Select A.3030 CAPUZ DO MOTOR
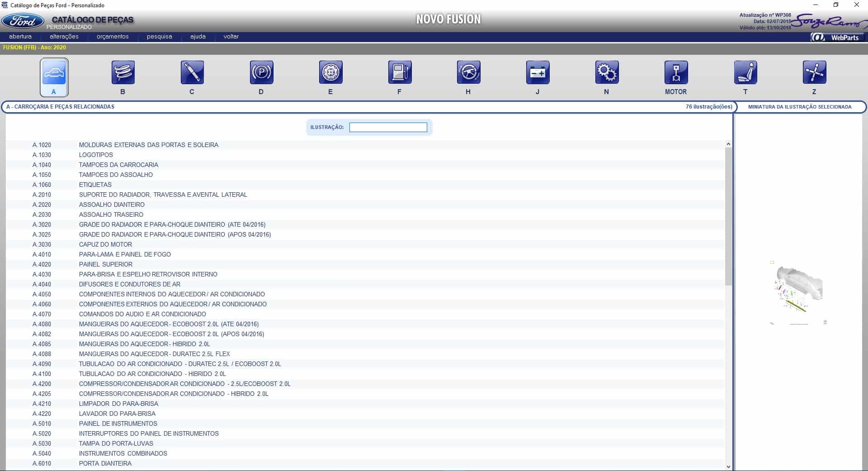The width and height of the screenshot is (868, 471). tap(365, 244)
